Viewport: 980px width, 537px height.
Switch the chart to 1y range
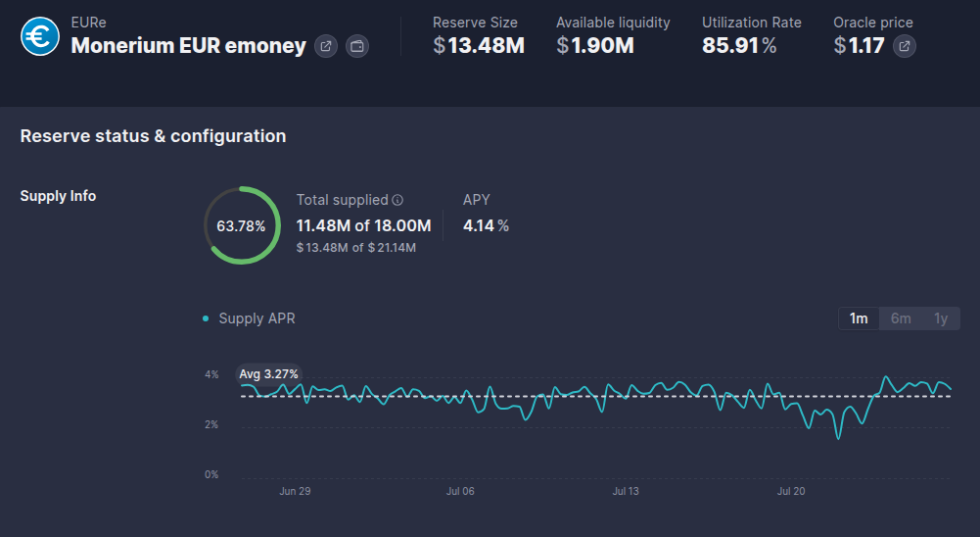941,318
